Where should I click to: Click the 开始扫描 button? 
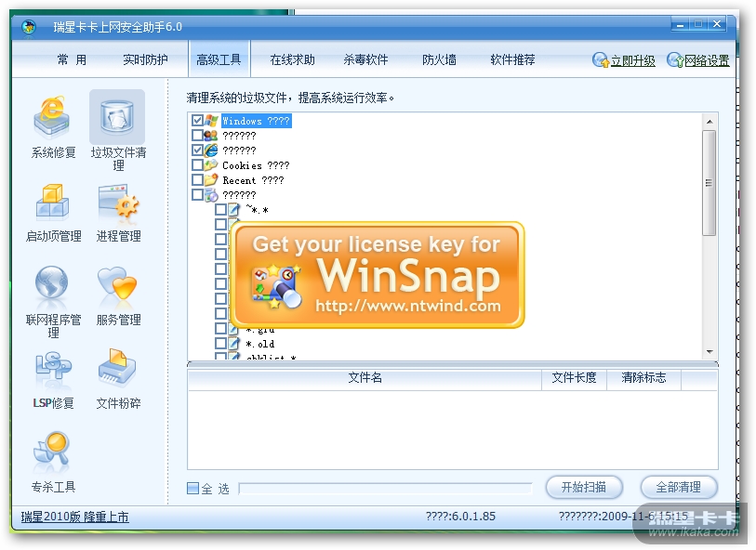pyautogui.click(x=584, y=488)
